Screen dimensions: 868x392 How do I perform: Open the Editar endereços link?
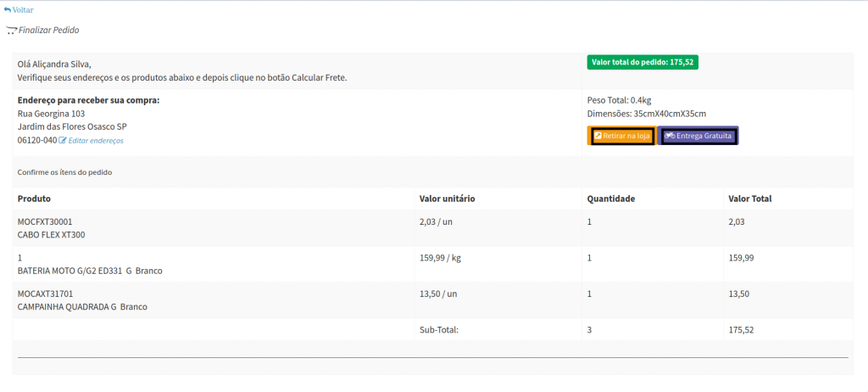point(96,140)
